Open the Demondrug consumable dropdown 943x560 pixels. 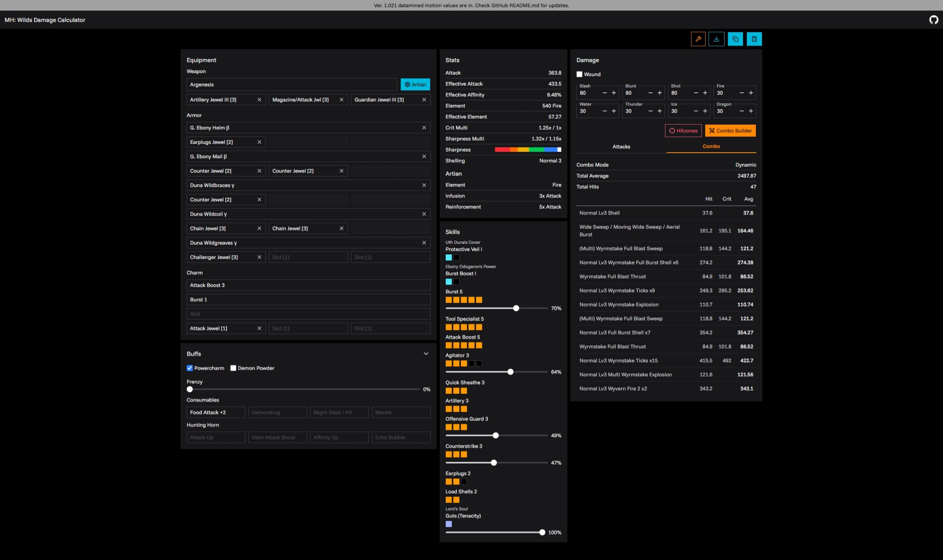277,412
